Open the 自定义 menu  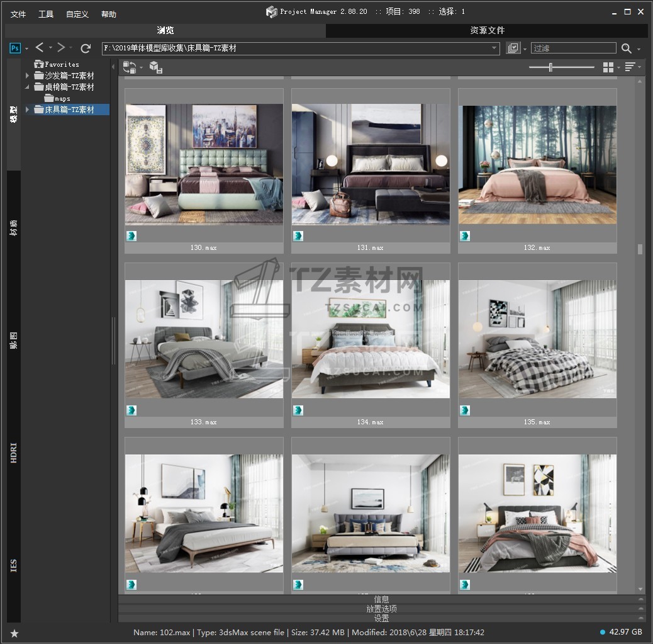tap(77, 14)
